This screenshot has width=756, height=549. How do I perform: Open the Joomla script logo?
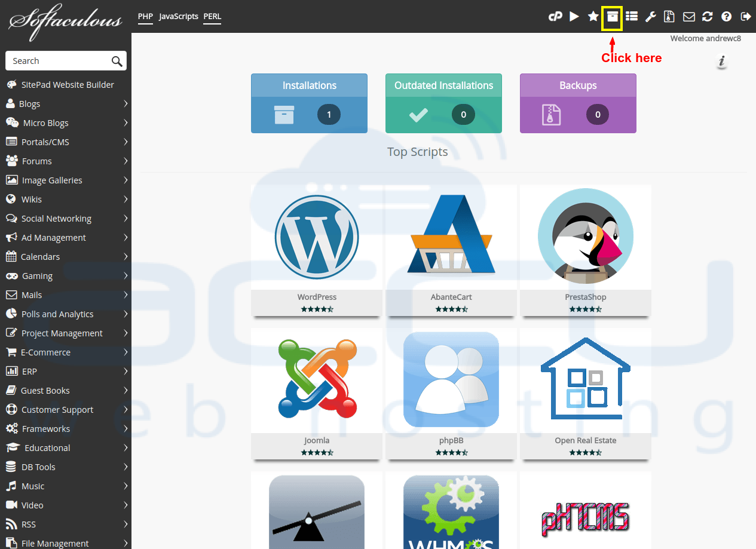pyautogui.click(x=317, y=378)
